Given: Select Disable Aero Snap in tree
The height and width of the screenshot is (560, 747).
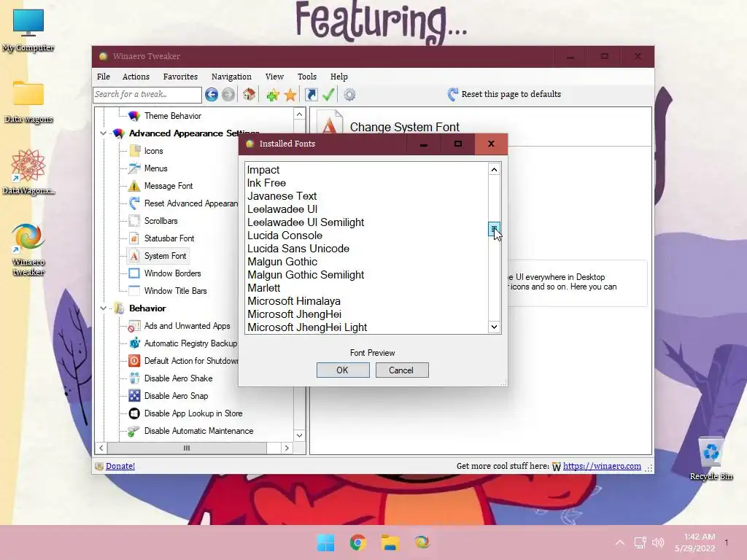Looking at the screenshot, I should click(x=176, y=396).
